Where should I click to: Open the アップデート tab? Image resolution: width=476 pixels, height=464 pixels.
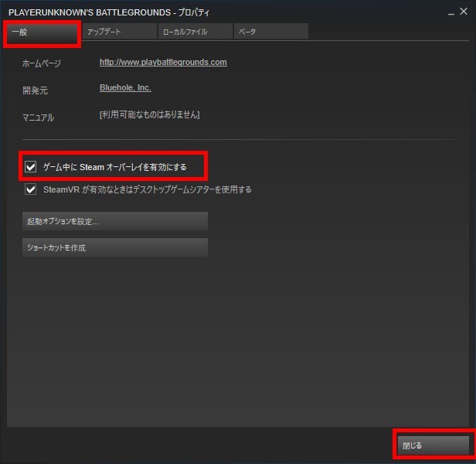(120, 31)
